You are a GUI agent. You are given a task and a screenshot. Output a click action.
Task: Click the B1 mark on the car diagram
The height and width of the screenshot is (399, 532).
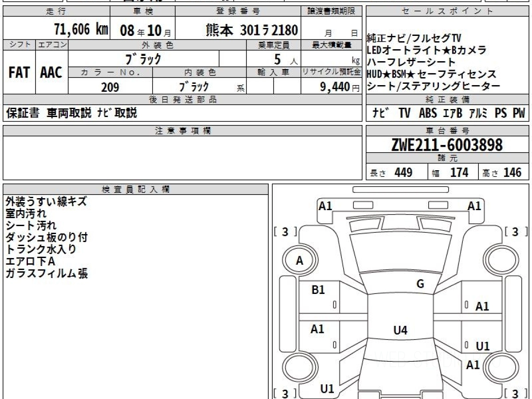point(318,290)
